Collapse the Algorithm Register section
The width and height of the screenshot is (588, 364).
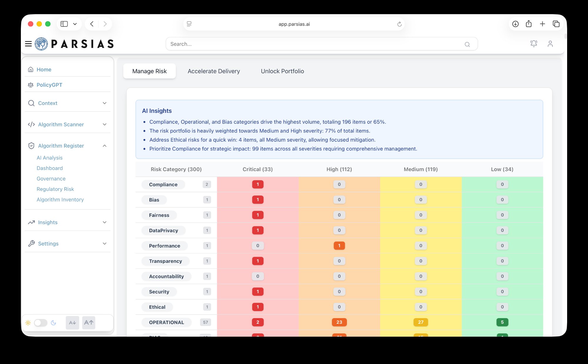click(x=104, y=146)
